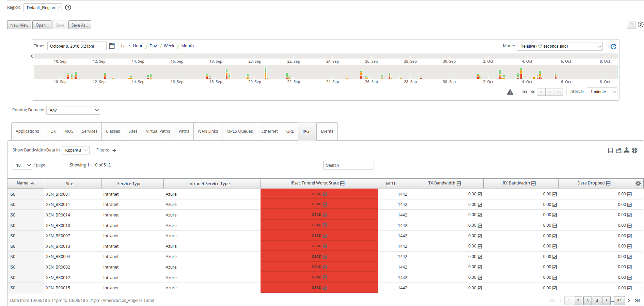Click the rewind double-arrow control
The image size is (644, 306).
click(533, 92)
